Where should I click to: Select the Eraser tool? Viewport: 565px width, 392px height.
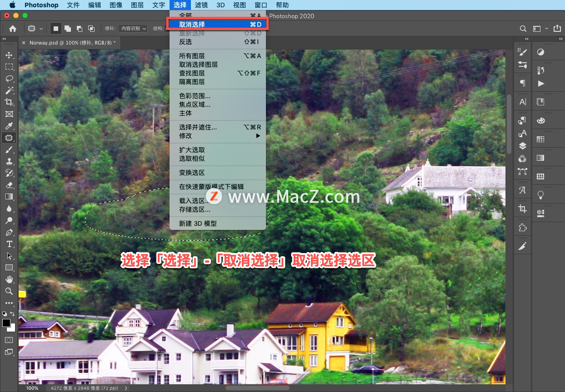(9, 185)
